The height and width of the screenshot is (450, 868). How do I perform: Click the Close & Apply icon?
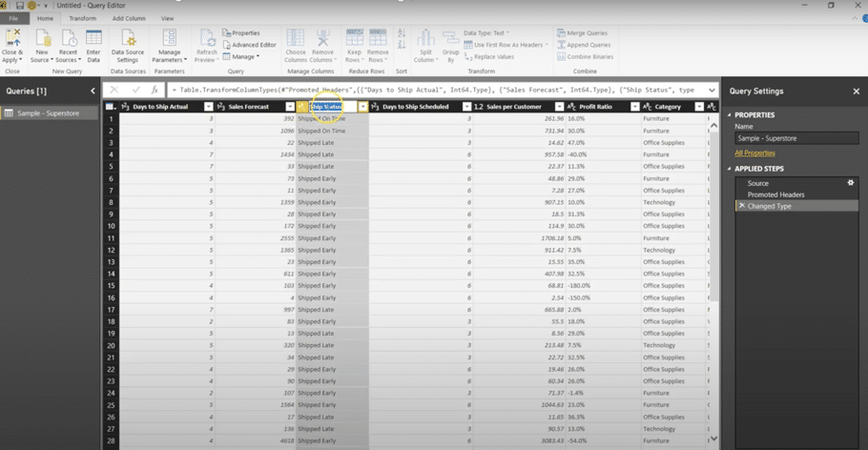[x=12, y=39]
